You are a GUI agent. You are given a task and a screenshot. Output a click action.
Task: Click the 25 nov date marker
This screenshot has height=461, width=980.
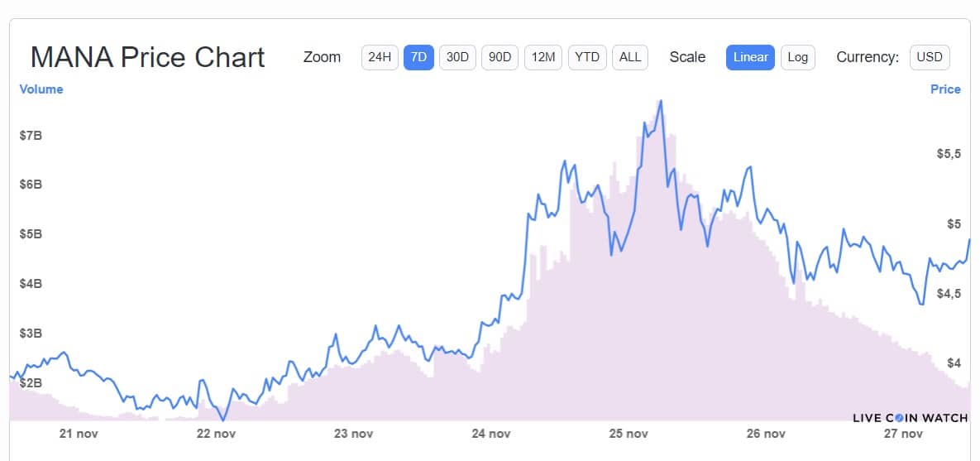628,434
